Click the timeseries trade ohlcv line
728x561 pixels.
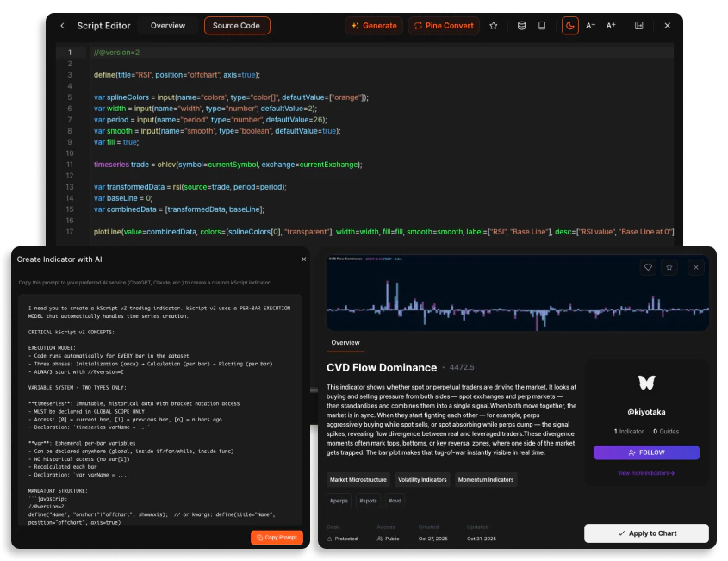228,165
